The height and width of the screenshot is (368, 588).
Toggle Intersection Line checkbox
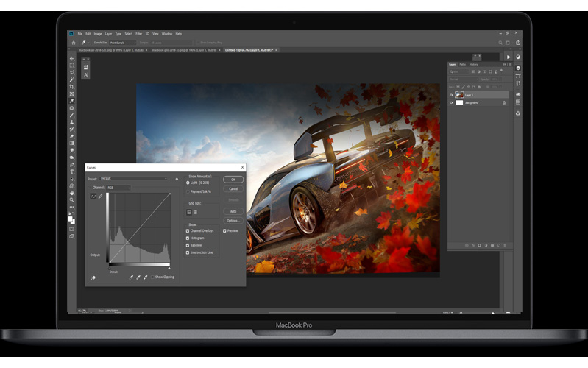[x=188, y=252]
